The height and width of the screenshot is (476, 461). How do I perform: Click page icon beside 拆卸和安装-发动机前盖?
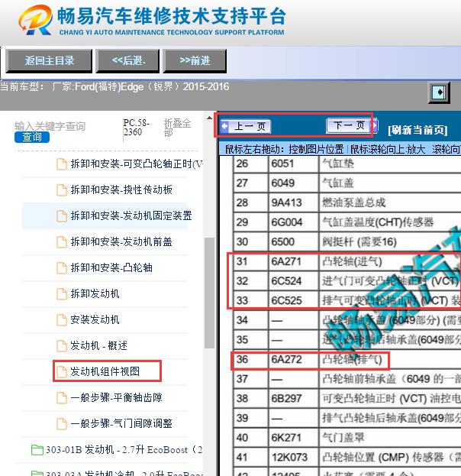point(62,242)
